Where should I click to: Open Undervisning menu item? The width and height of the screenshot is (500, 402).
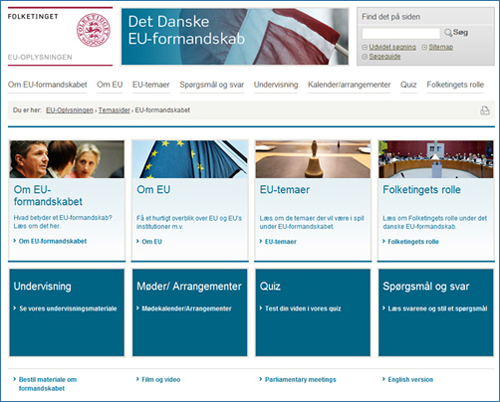tap(276, 85)
